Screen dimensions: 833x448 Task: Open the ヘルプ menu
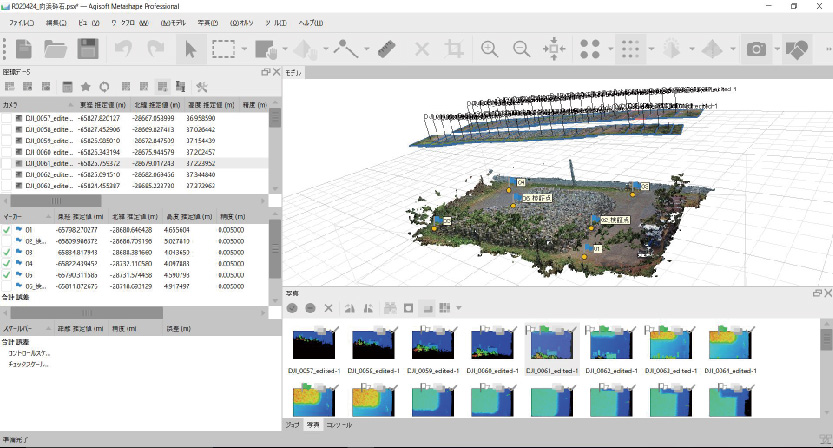coord(311,23)
